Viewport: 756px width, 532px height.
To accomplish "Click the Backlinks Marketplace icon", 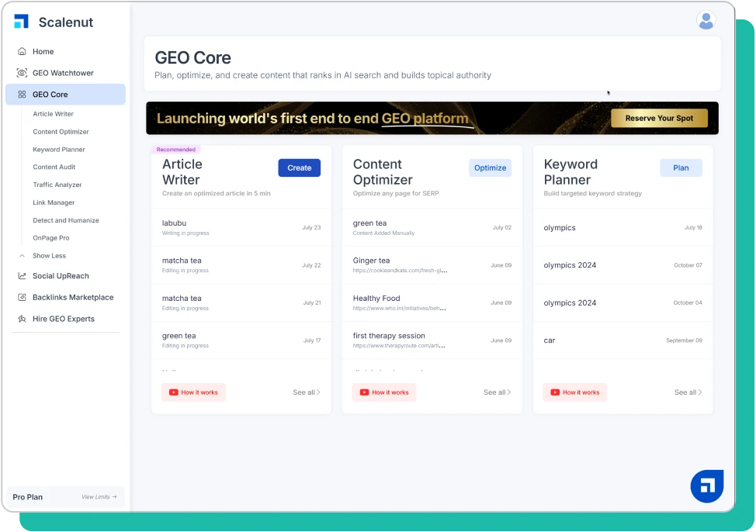I will point(22,297).
